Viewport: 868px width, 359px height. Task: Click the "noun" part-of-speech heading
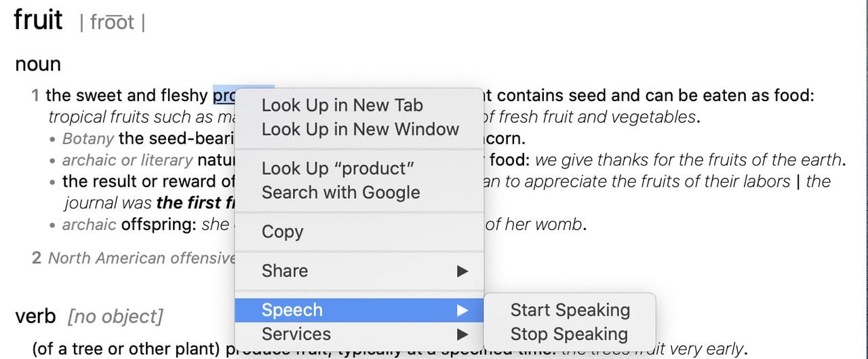click(x=38, y=64)
